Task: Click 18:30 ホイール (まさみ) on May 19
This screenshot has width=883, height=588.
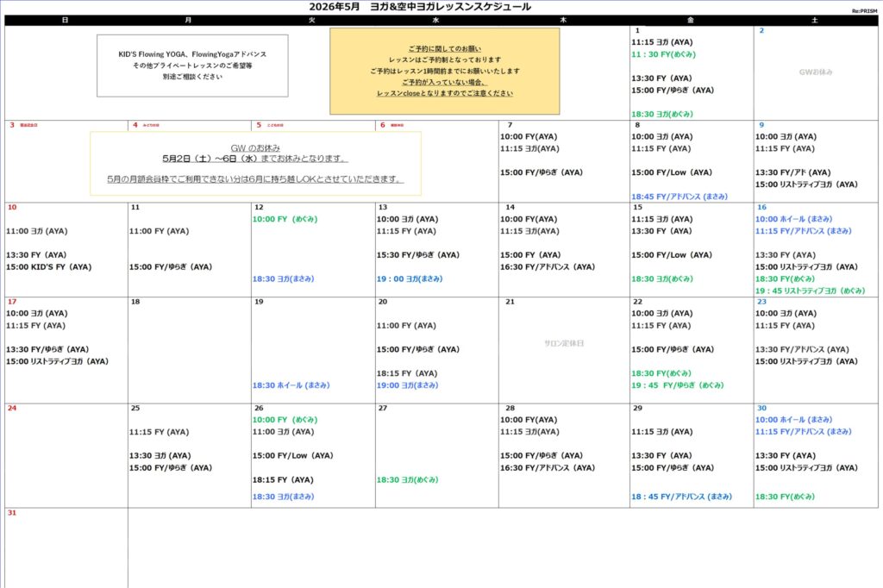Action: pyautogui.click(x=291, y=385)
